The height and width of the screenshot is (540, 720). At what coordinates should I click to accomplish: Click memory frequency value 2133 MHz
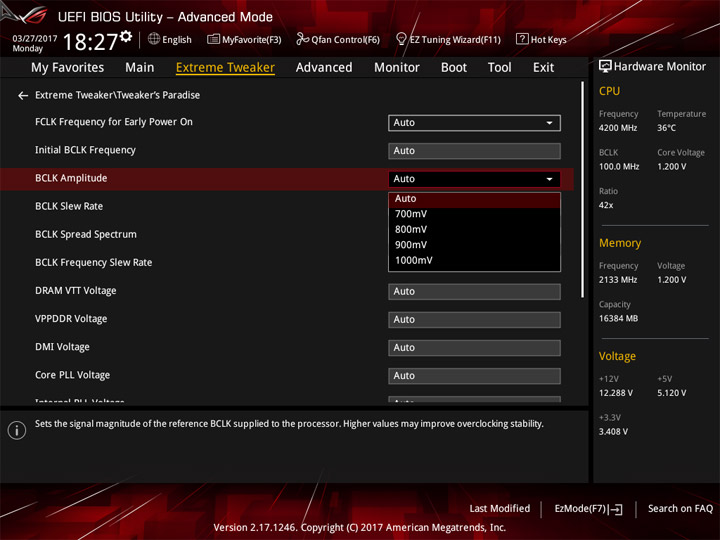tap(618, 280)
